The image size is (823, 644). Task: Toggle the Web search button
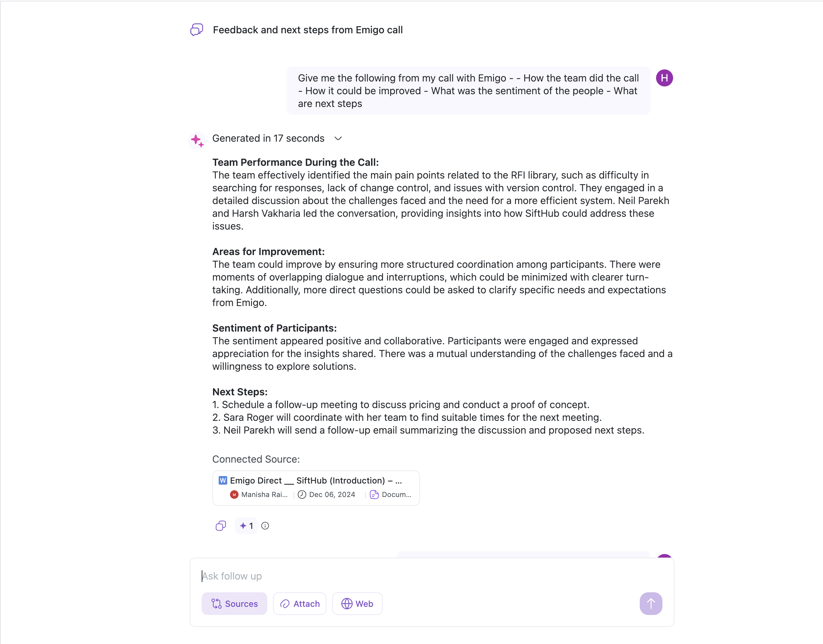[x=357, y=603]
